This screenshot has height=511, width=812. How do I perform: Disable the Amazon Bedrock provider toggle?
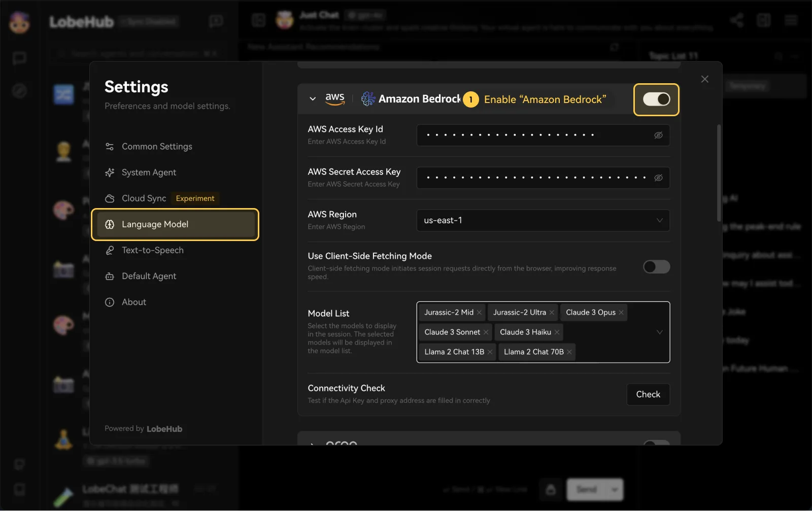point(656,99)
